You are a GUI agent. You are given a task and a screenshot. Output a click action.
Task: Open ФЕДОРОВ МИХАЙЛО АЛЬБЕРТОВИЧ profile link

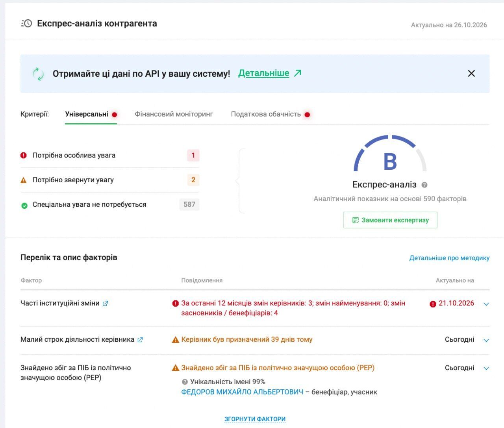(x=243, y=392)
